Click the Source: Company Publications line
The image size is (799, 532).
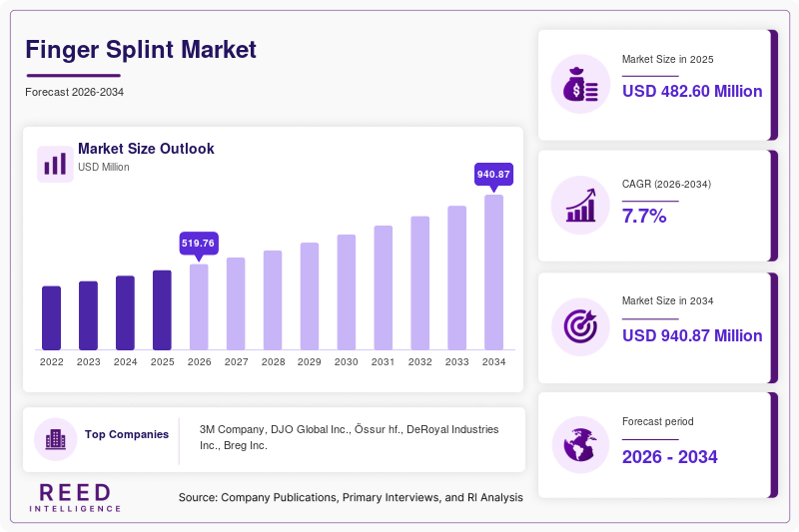[351, 497]
